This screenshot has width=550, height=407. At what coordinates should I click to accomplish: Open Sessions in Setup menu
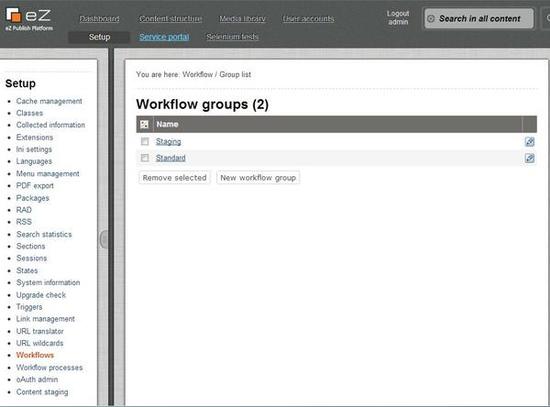click(x=32, y=258)
